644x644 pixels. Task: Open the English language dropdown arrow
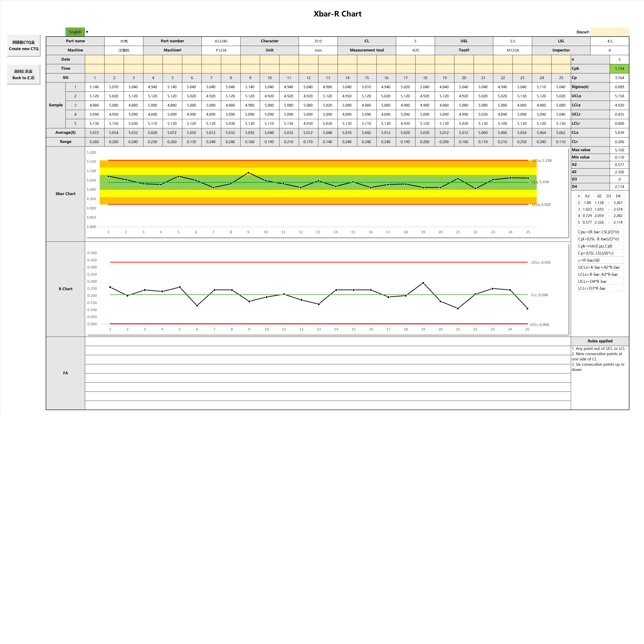(87, 32)
